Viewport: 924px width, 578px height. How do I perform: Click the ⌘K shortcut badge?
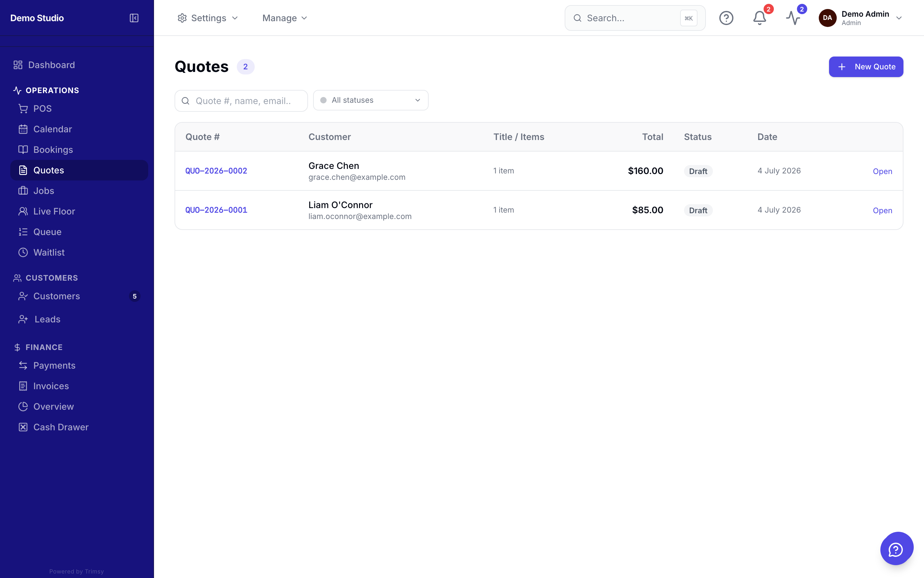coord(689,18)
